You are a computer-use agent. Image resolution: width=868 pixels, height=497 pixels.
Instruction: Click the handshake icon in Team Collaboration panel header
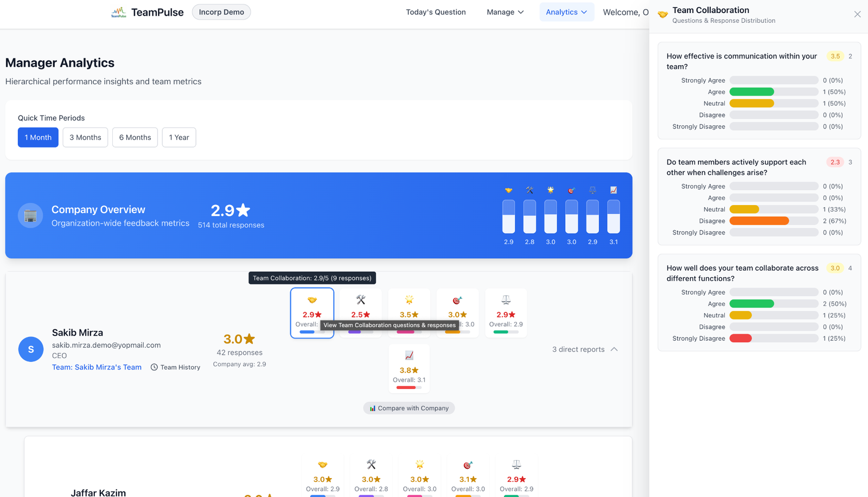point(662,15)
